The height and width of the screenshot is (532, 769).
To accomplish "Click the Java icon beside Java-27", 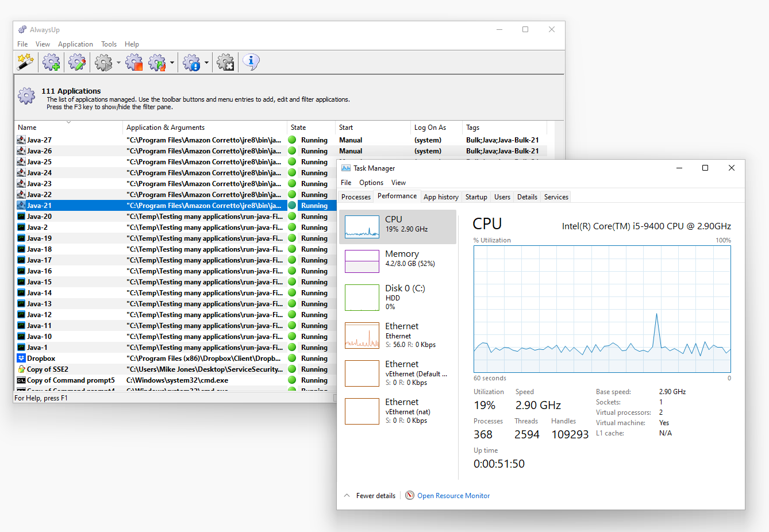I will click(21, 140).
